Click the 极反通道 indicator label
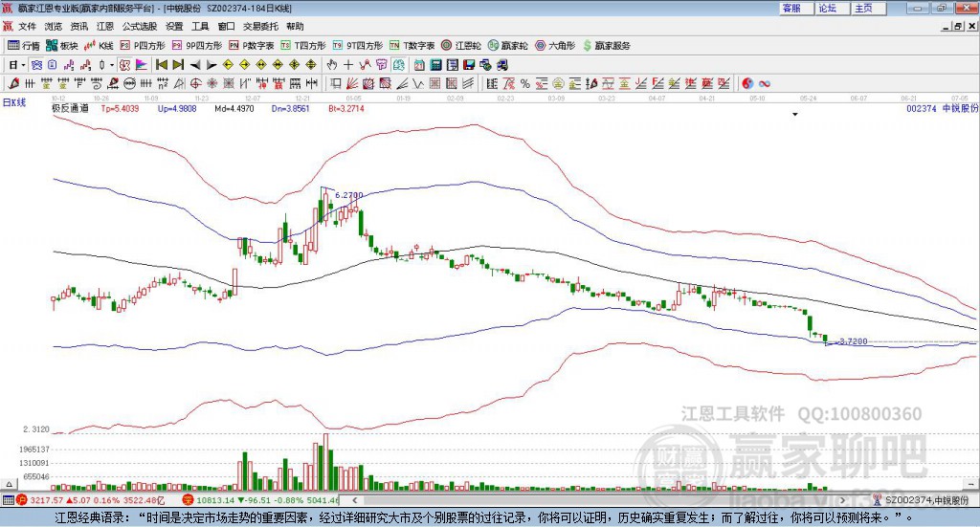980x527 pixels. coord(70,108)
